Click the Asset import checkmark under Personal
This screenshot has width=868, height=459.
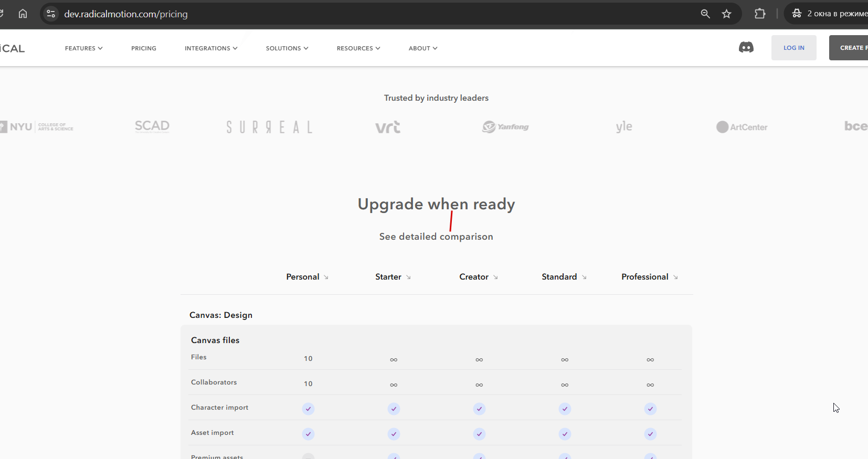click(308, 434)
